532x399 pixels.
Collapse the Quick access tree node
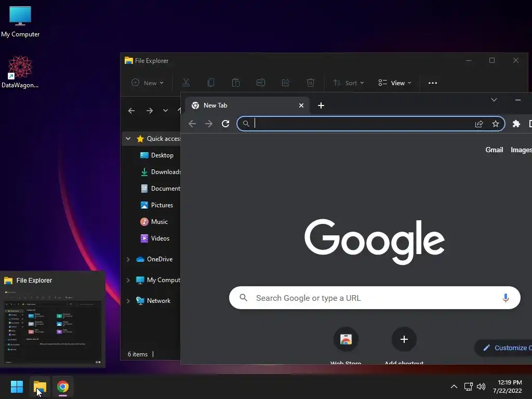[128, 138]
